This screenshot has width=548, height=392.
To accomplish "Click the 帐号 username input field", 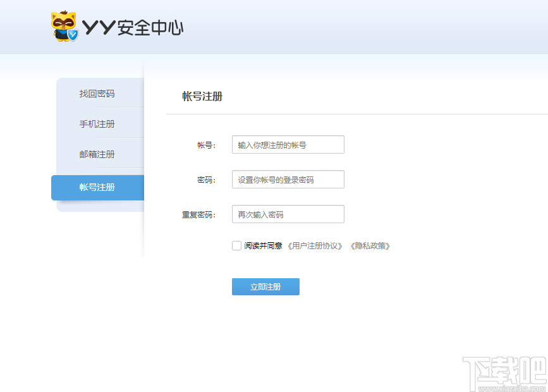I will pos(288,144).
